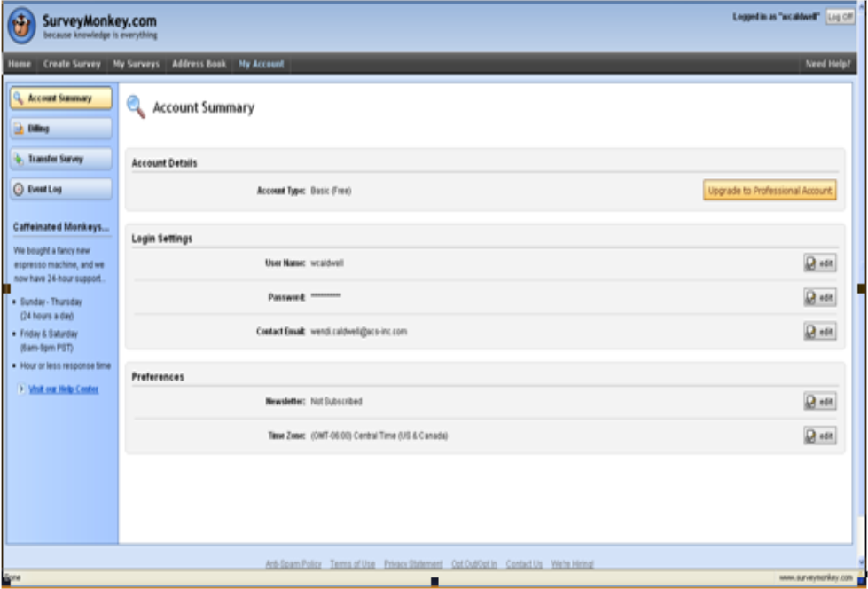
Task: Switch to the My Surveys tab
Action: (x=136, y=64)
